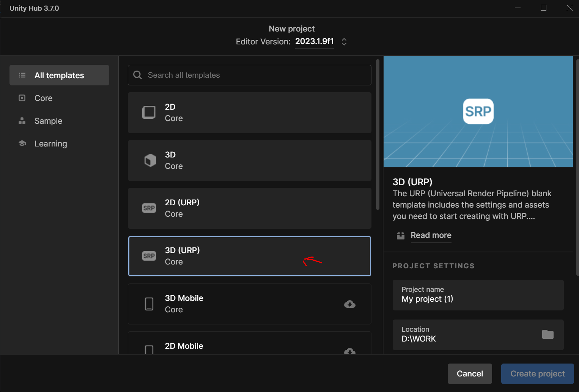Switch to Core templates category
579x392 pixels.
point(44,98)
